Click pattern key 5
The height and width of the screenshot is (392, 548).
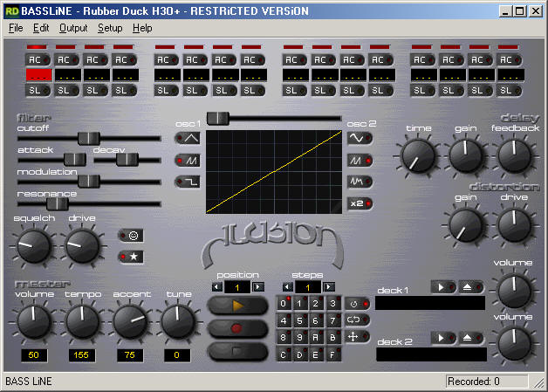(299, 320)
